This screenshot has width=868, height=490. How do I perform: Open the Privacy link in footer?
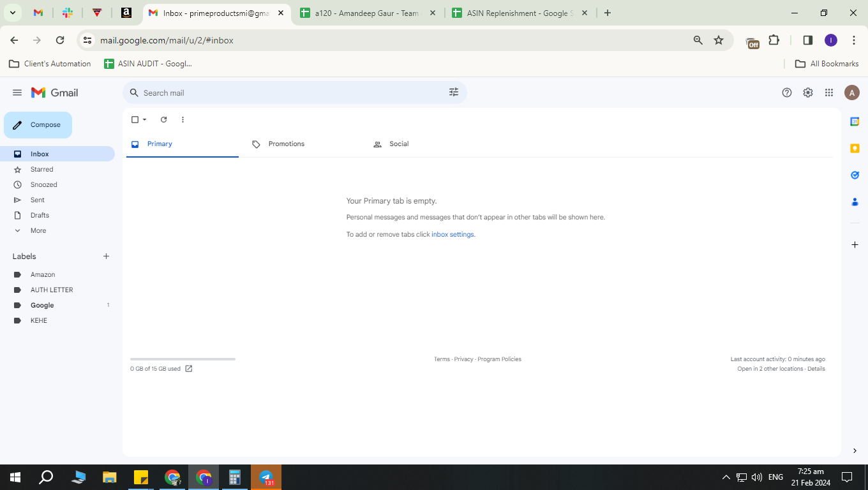464,359
